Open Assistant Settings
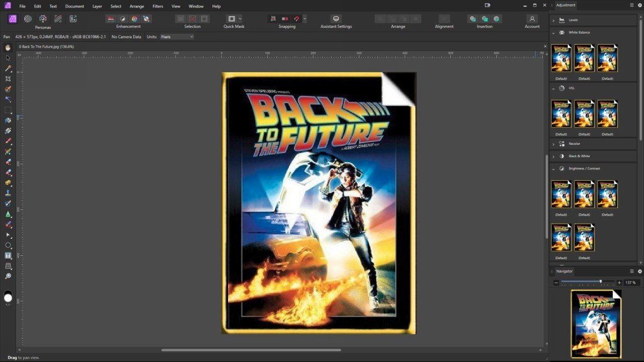 pyautogui.click(x=336, y=18)
